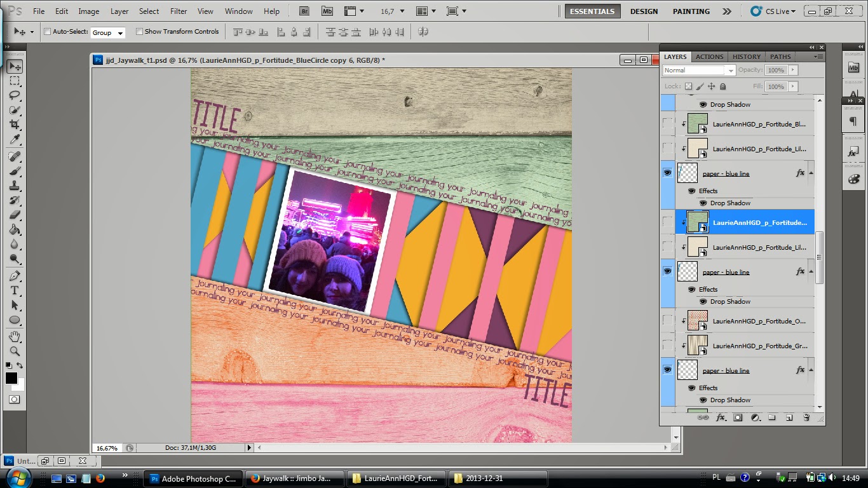This screenshot has height=488, width=868.
Task: Activate the Hand tool
Action: click(15, 336)
